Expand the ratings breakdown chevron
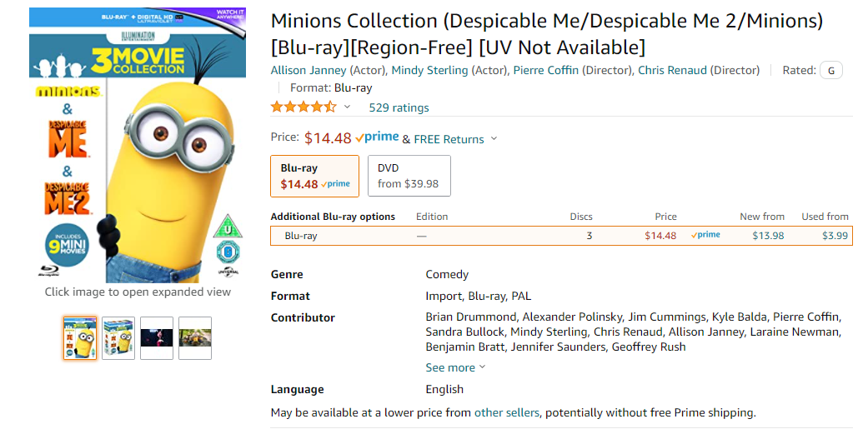Image resolution: width=868 pixels, height=434 pixels. (348, 107)
